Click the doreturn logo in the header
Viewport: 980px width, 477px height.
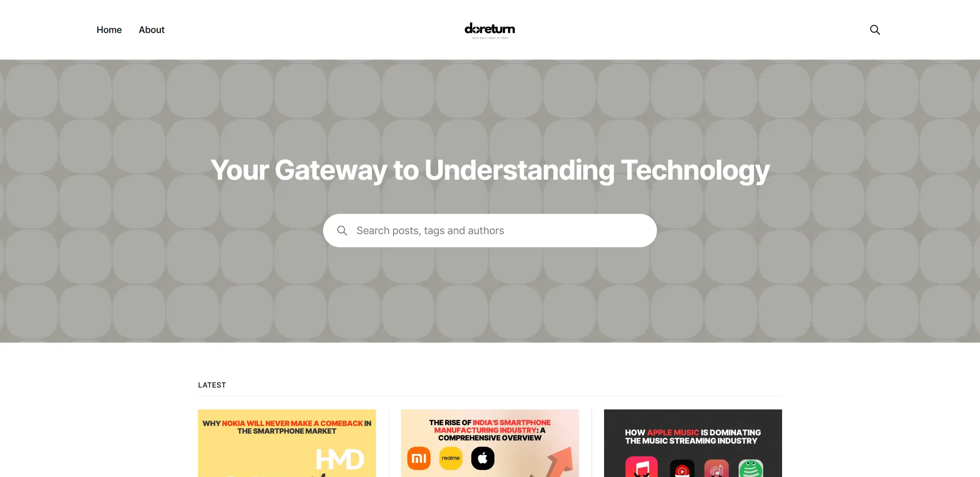pos(489,29)
